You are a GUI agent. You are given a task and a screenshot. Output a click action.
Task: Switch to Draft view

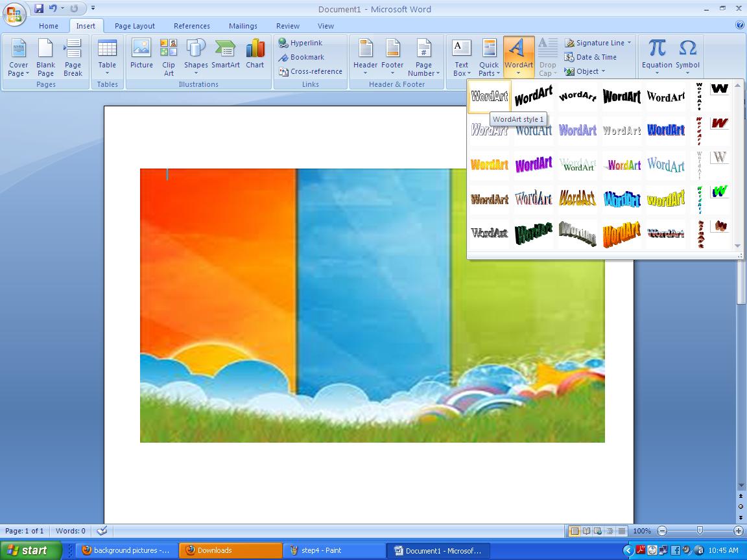click(622, 530)
